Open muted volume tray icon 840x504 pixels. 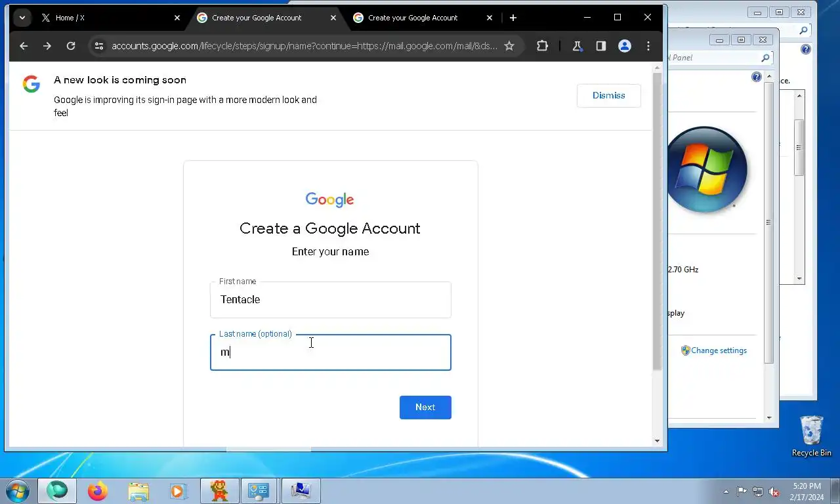[x=774, y=492]
